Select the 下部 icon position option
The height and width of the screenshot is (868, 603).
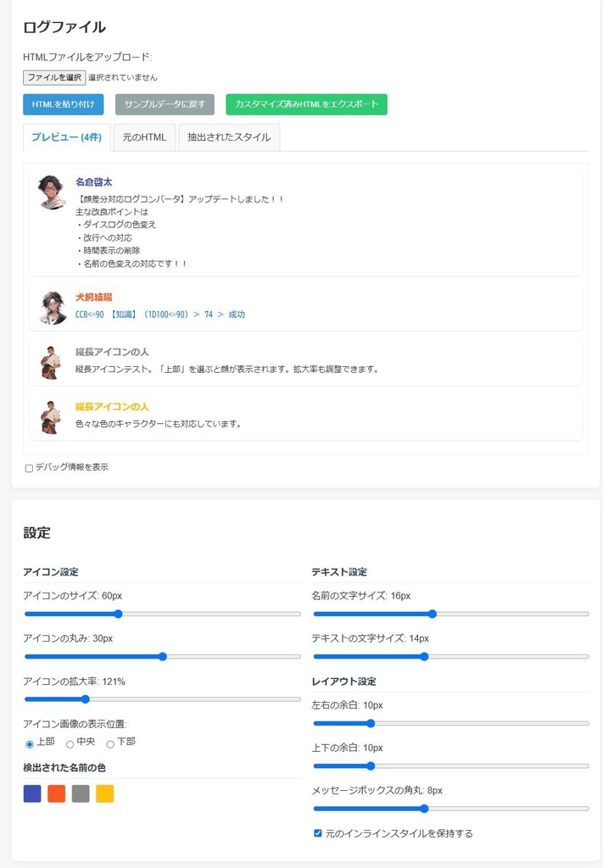pyautogui.click(x=109, y=744)
